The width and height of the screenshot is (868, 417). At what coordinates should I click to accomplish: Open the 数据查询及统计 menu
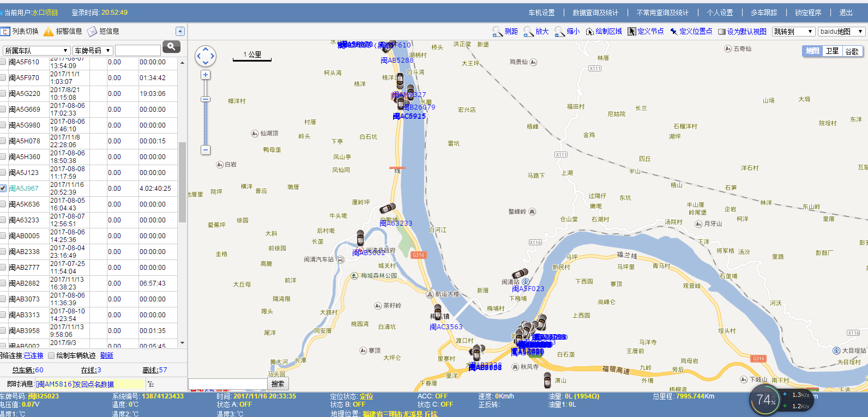(x=595, y=13)
